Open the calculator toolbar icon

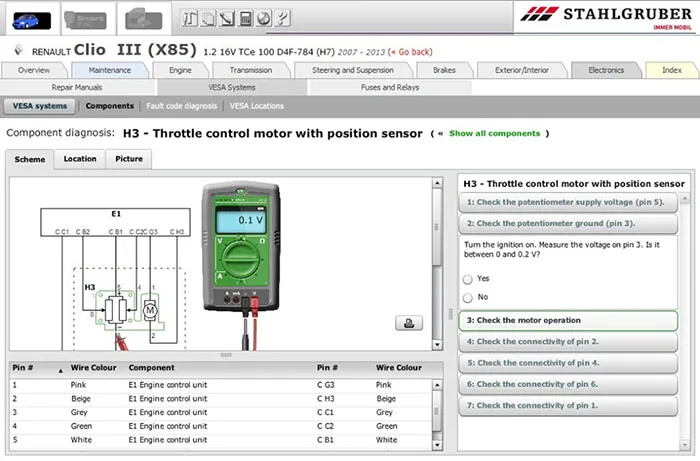point(245,18)
